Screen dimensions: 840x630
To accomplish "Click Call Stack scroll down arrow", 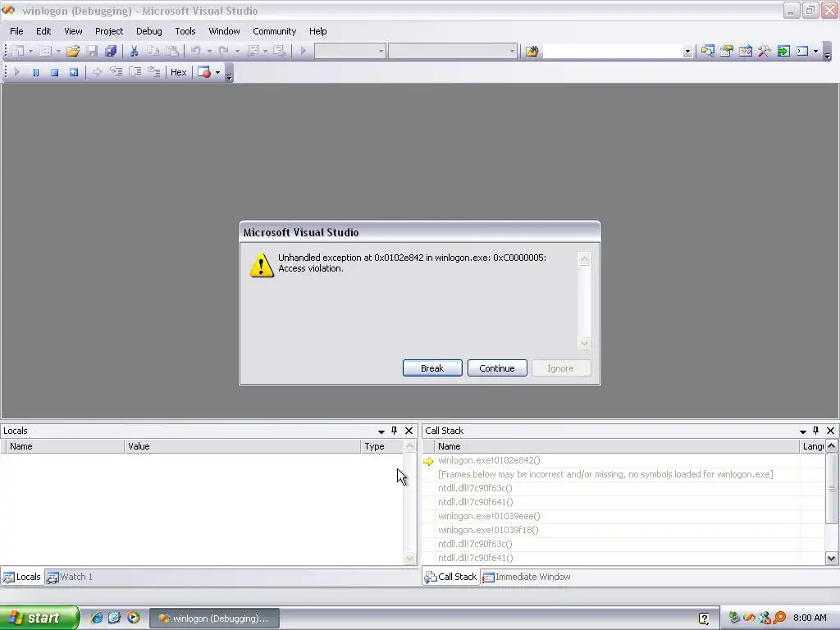I will coord(831,558).
